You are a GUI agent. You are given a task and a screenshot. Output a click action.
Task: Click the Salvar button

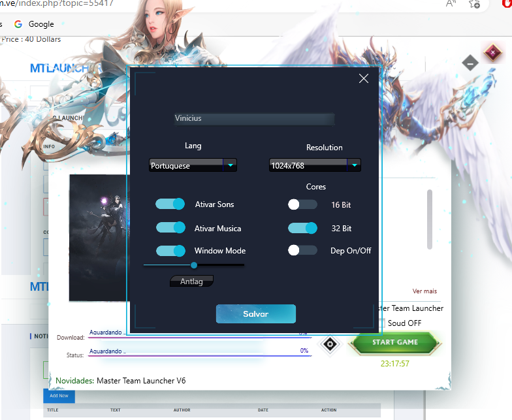pos(256,314)
